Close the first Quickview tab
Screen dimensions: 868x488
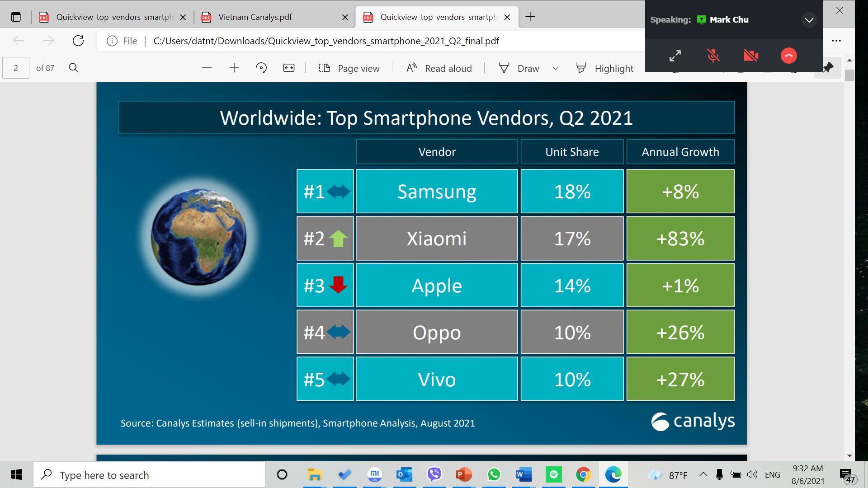pyautogui.click(x=183, y=17)
